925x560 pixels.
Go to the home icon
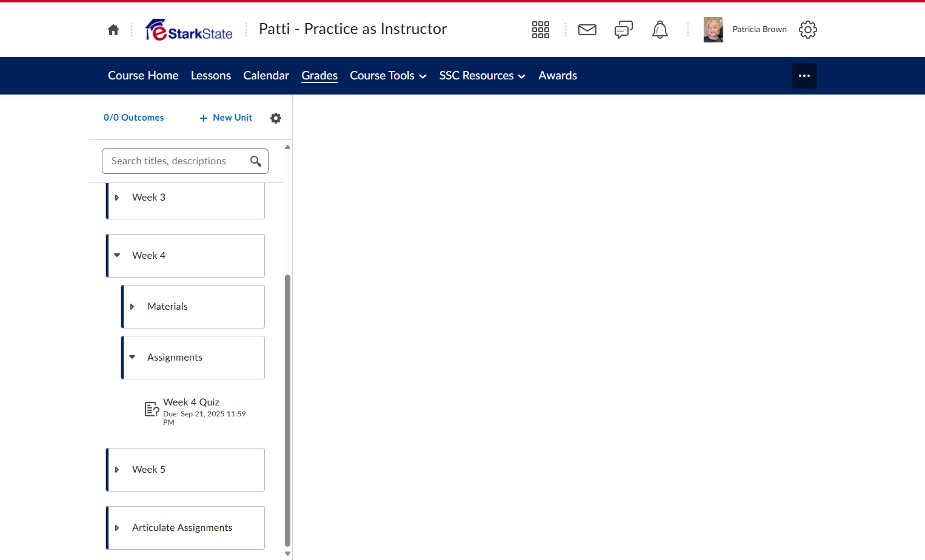(113, 30)
